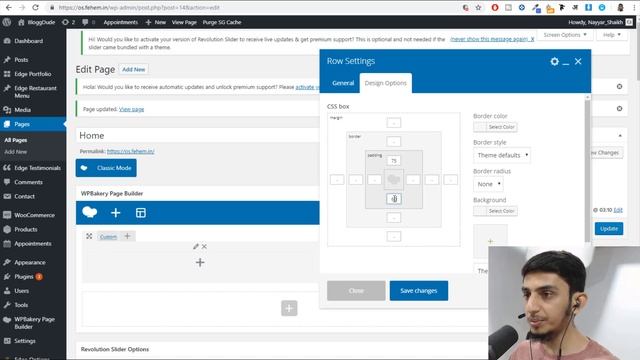Click the margin left input box

337,180
